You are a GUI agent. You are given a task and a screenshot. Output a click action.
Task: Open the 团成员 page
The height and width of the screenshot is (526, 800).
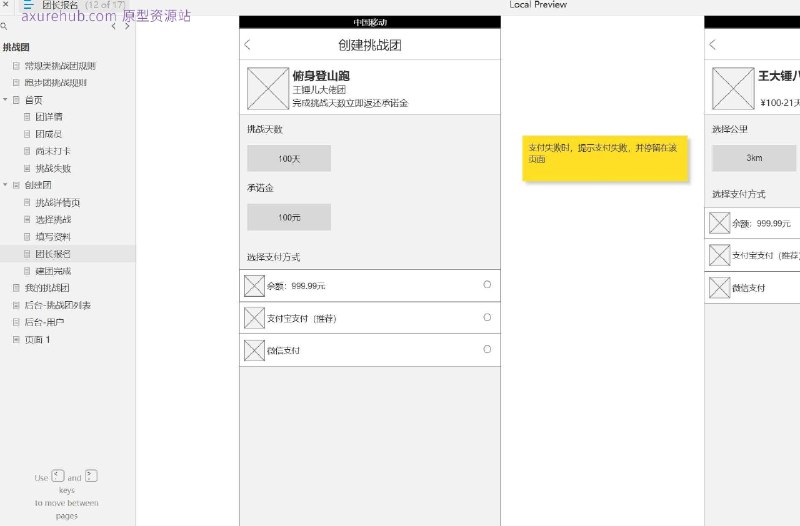(49, 134)
